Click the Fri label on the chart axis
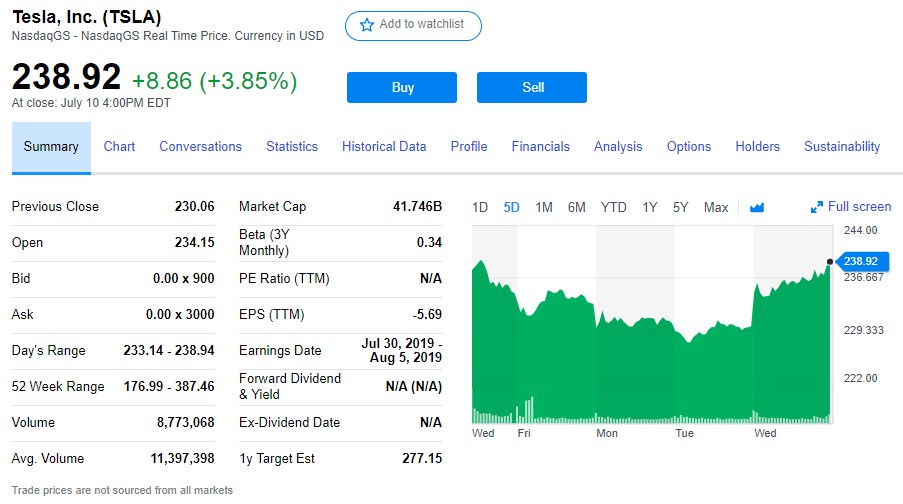 click(524, 433)
